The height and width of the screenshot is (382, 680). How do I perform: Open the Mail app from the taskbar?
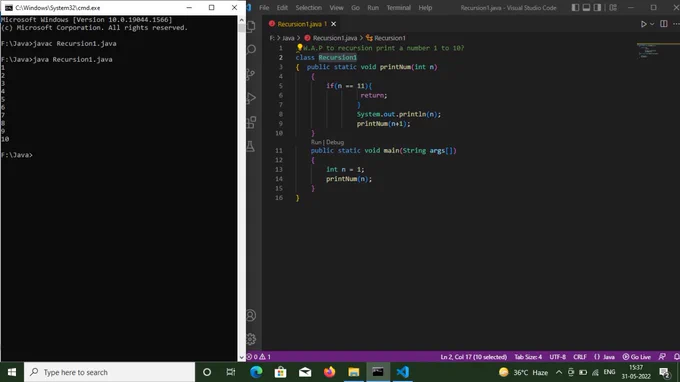[x=305, y=372]
